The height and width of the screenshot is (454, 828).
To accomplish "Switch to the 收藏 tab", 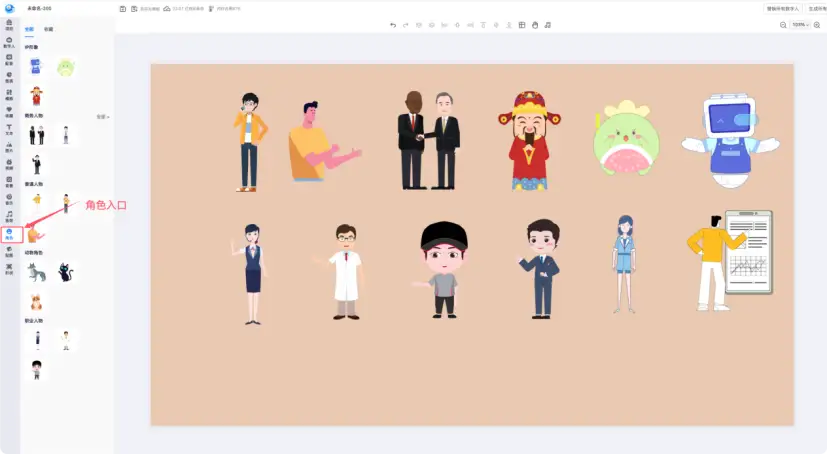I will coord(49,29).
